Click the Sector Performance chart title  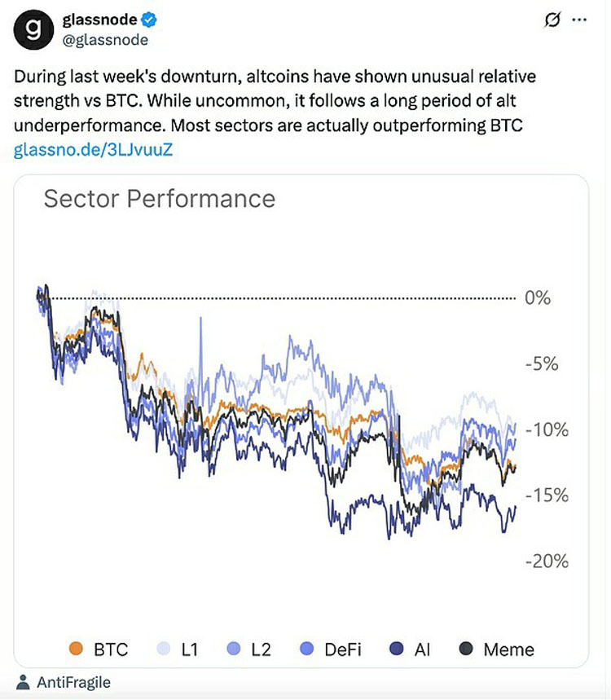click(160, 199)
